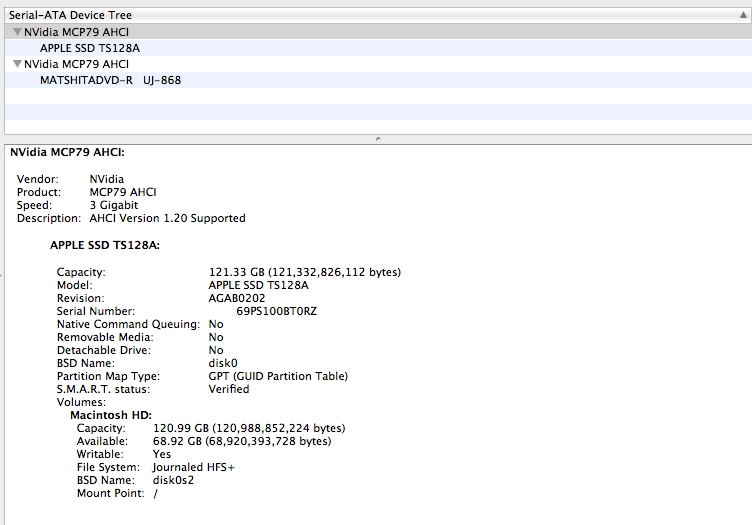Click GPT (GUID Partition Table) value
The width and height of the screenshot is (752, 525).
tap(278, 376)
